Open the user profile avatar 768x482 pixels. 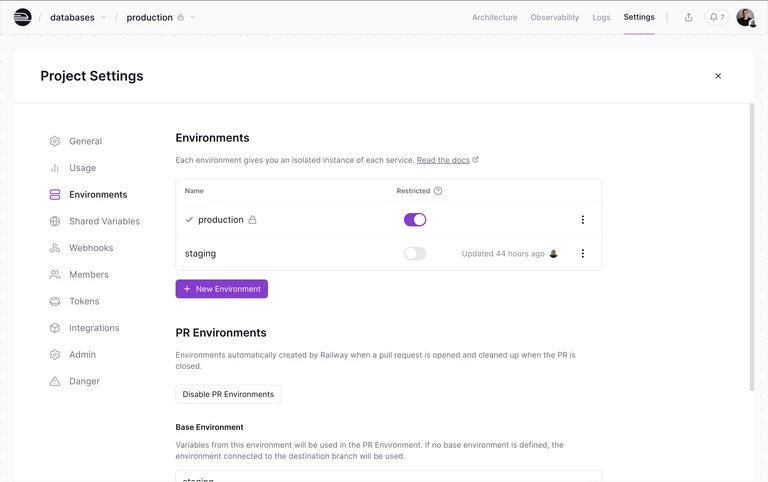coord(745,17)
